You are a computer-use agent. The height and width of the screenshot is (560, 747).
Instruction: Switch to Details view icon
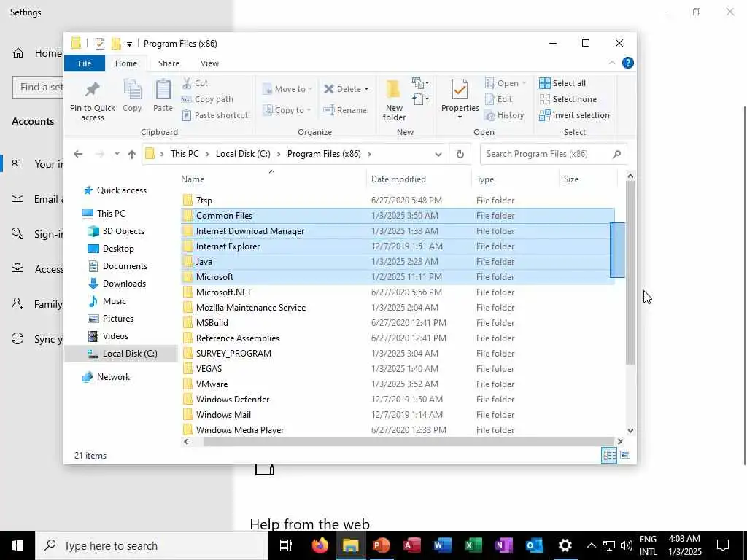click(x=609, y=455)
